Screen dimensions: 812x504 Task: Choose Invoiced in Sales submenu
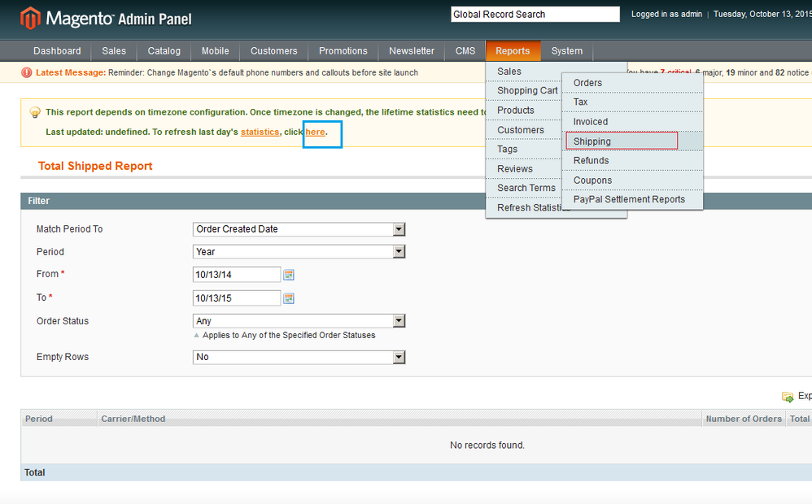632,122
